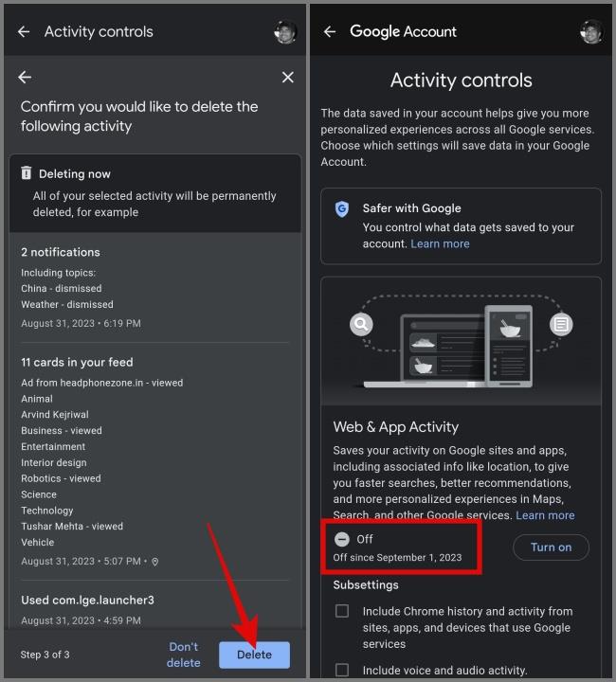Click the Web & App Activity illustration
Image resolution: width=616 pixels, height=682 pixels.
pos(462,341)
